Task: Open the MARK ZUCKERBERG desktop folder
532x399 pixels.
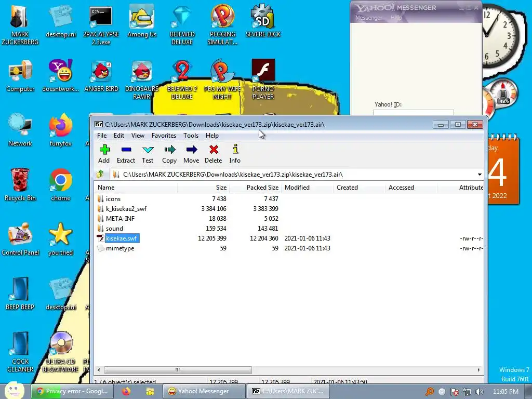Action: click(x=20, y=24)
